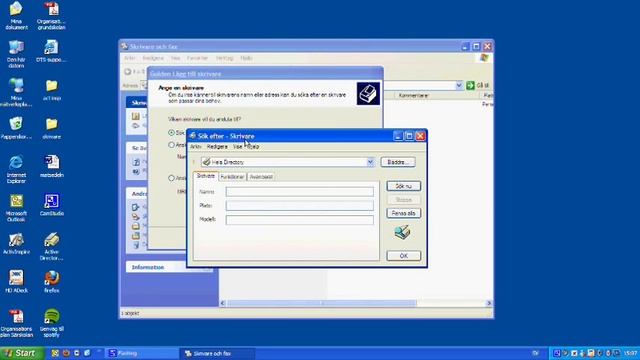Open the Hela Directory dropdown
The width and height of the screenshot is (640, 360).
point(370,162)
